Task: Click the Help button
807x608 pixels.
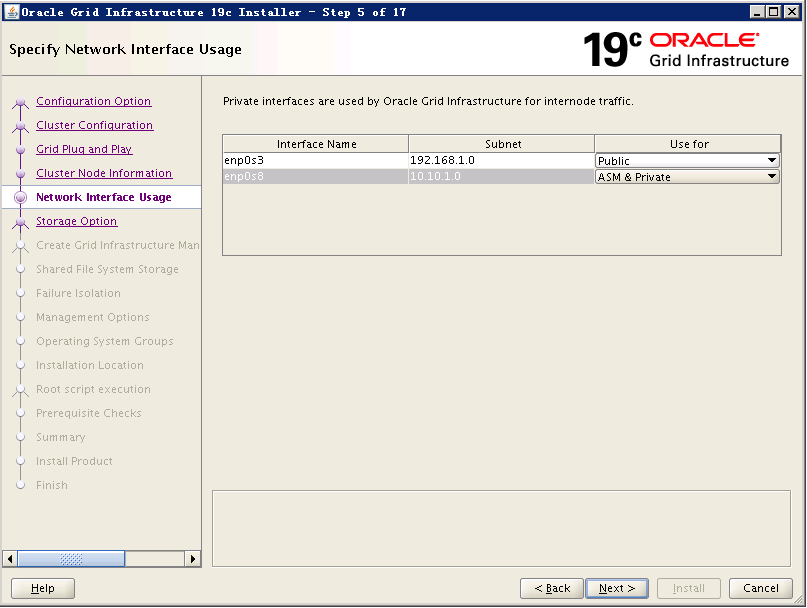Action: [43, 588]
